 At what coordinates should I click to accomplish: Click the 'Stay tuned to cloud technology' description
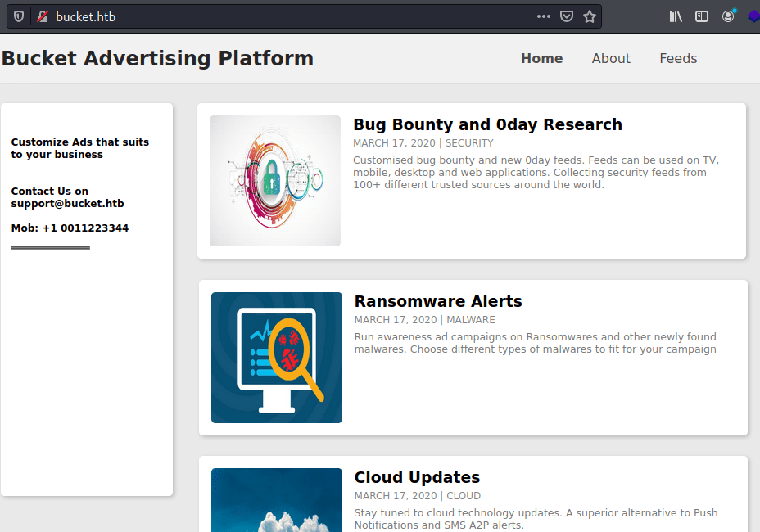tap(536, 519)
